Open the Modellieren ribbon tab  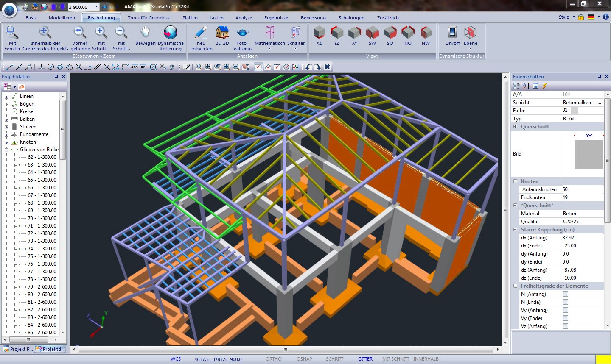point(62,18)
